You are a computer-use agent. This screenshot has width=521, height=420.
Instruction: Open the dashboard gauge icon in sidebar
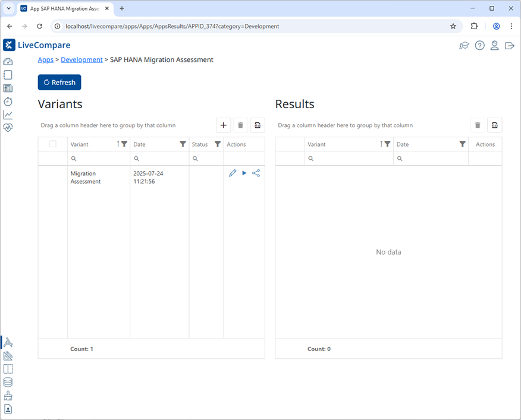click(x=8, y=62)
